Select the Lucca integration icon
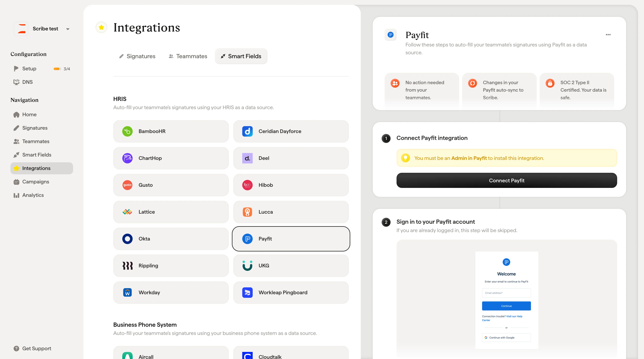Image resolution: width=644 pixels, height=359 pixels. coord(247,212)
